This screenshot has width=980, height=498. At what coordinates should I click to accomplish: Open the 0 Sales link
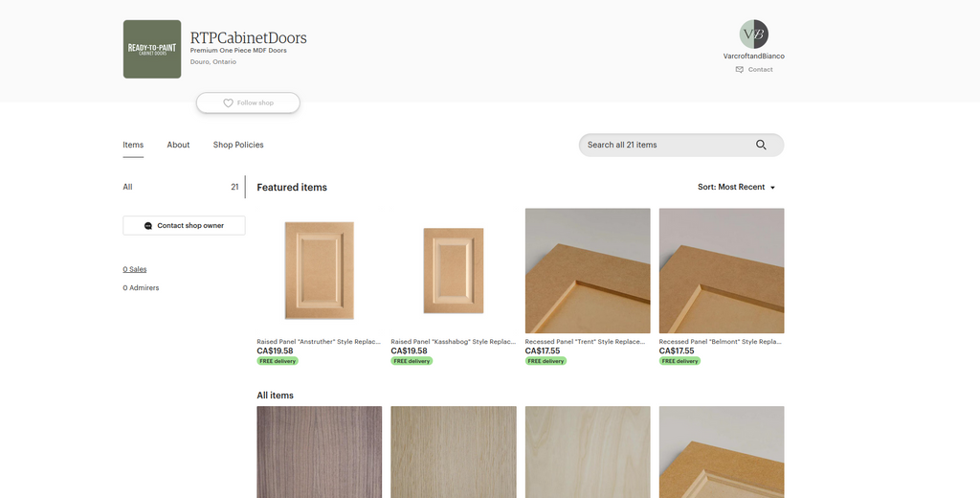(x=134, y=270)
